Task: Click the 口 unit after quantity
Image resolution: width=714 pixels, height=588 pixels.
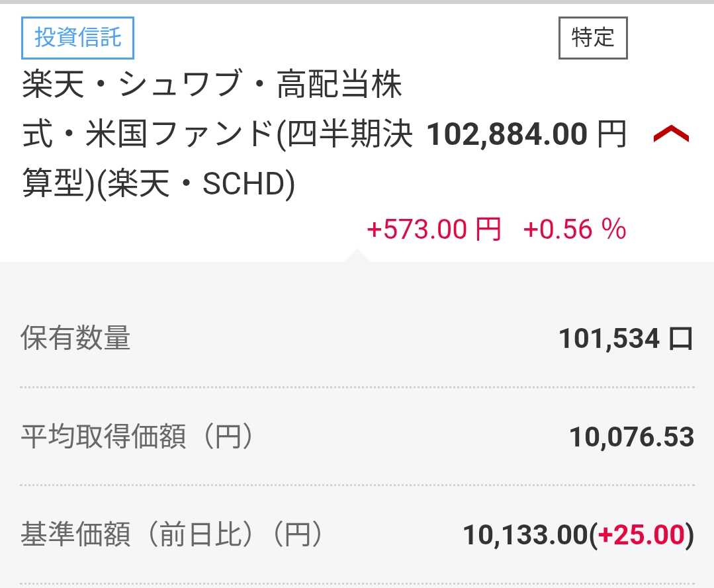Action: click(x=680, y=339)
